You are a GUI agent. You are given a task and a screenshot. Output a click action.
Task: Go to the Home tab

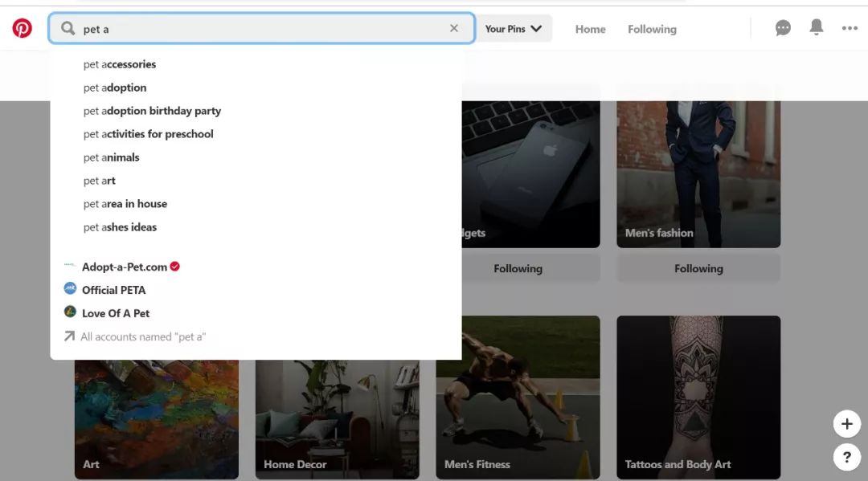click(x=590, y=29)
